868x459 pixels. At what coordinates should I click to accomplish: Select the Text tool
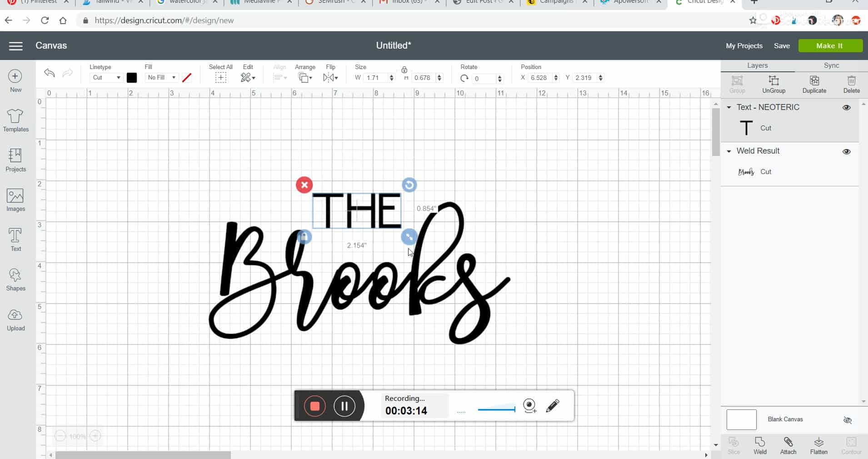(15, 239)
